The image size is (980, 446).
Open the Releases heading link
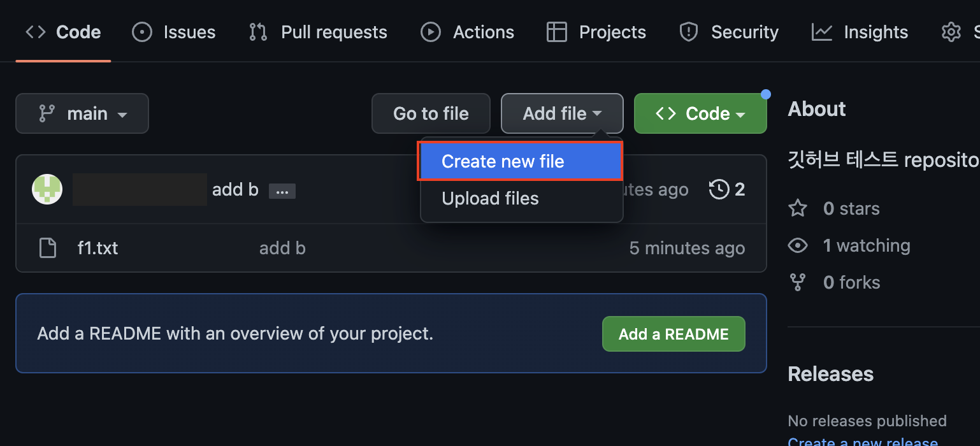tap(831, 373)
